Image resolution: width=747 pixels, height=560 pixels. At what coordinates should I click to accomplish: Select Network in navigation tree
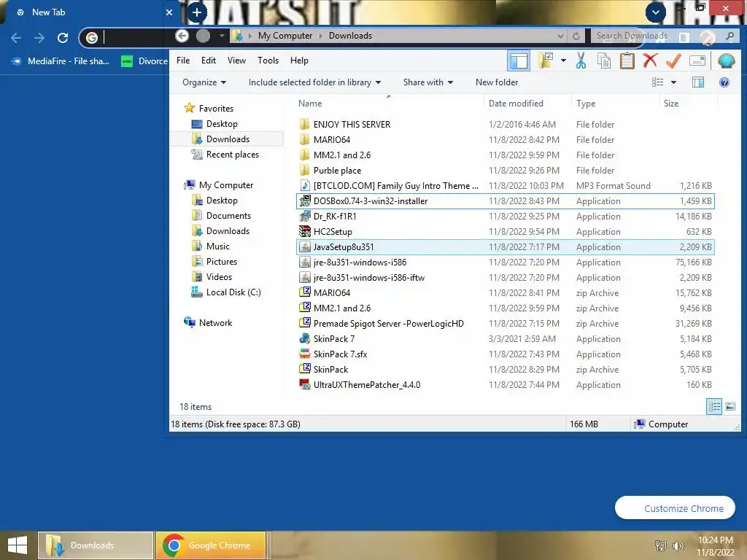point(215,323)
